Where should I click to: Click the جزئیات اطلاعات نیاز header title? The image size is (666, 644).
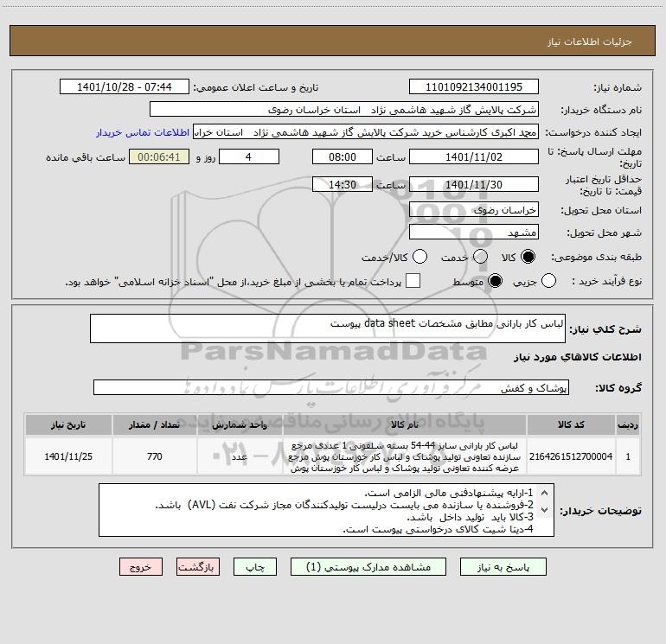pos(589,41)
